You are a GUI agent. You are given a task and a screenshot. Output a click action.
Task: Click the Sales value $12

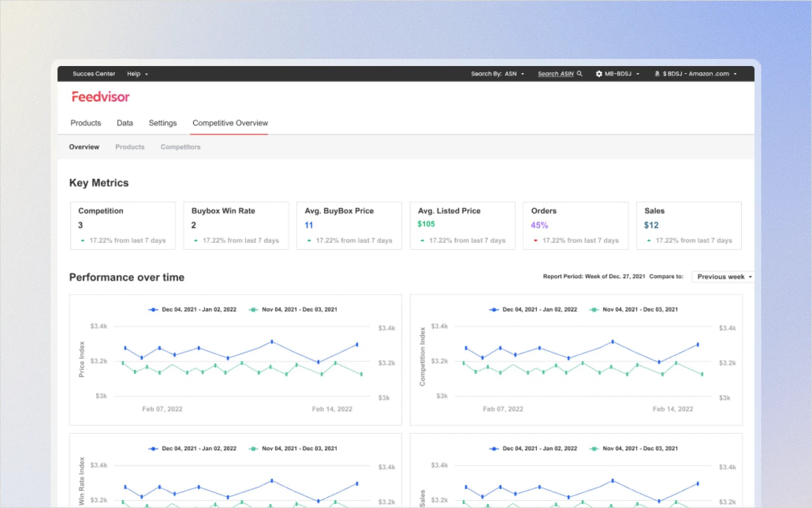pos(651,225)
